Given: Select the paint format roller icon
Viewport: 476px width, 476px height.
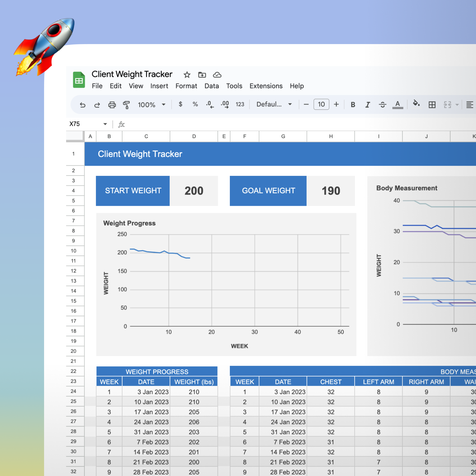Looking at the screenshot, I should pyautogui.click(x=126, y=105).
